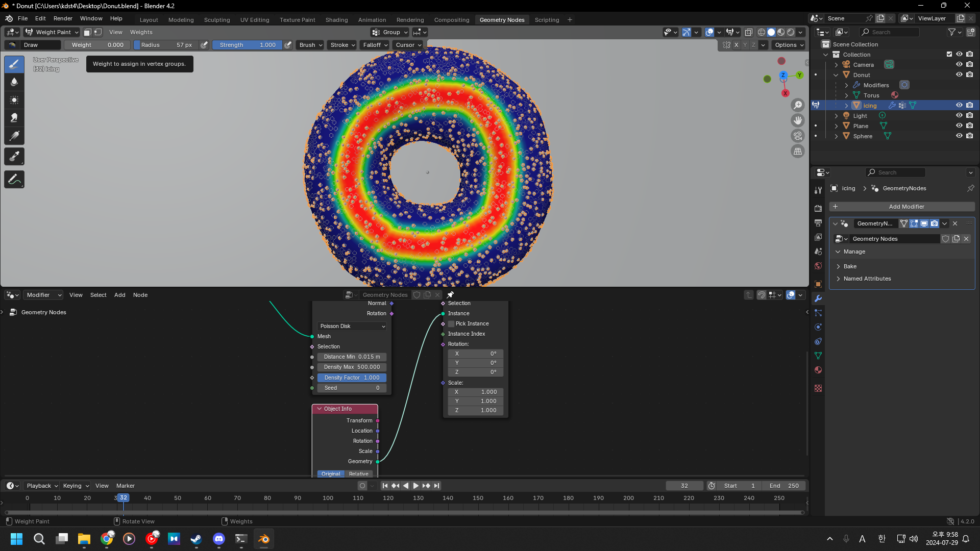Open the Object Data properties tab

(x=818, y=356)
